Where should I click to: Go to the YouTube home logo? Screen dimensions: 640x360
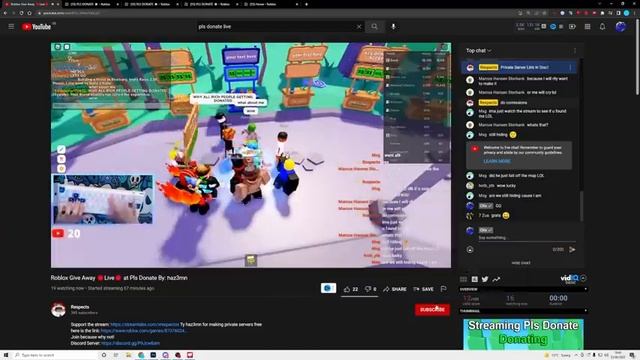(x=37, y=27)
